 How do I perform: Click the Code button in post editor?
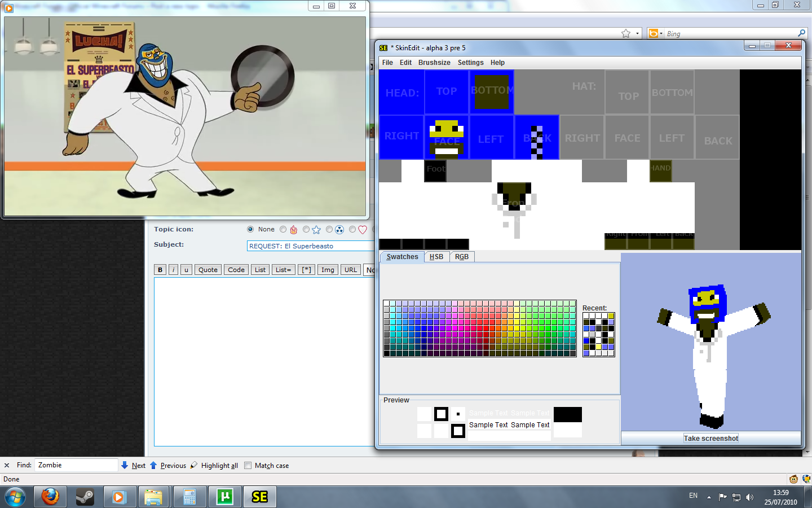(x=236, y=270)
